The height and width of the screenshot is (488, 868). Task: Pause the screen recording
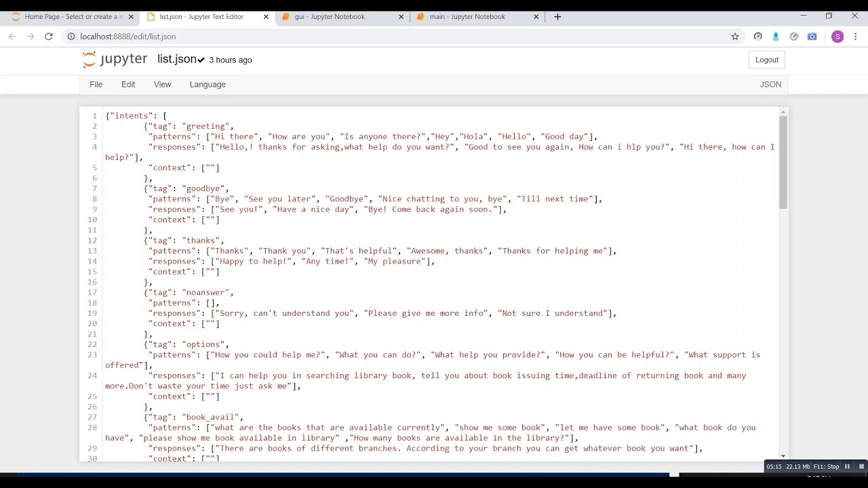coord(847,466)
